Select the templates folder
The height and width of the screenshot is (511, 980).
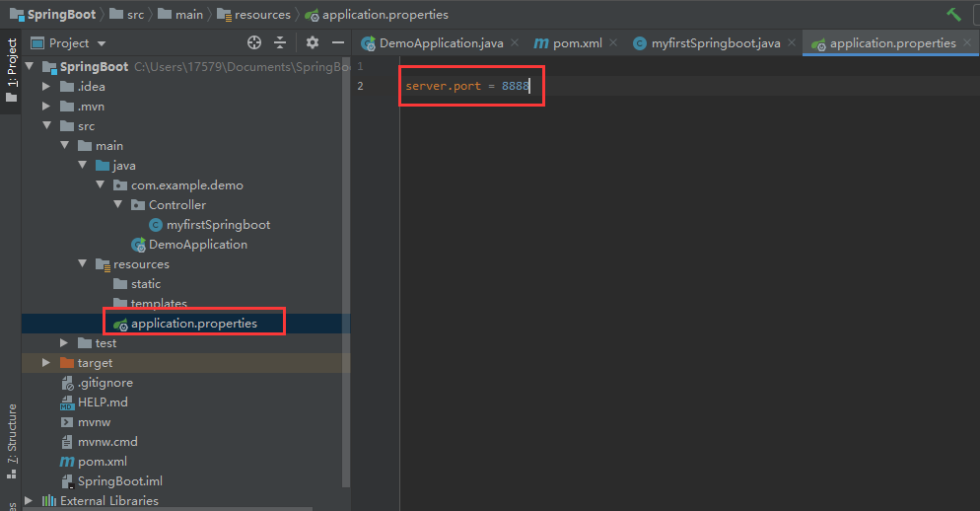point(159,304)
